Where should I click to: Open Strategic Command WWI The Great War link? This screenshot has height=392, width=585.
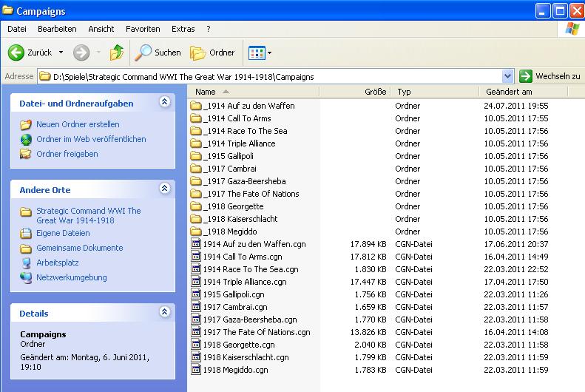(x=89, y=215)
